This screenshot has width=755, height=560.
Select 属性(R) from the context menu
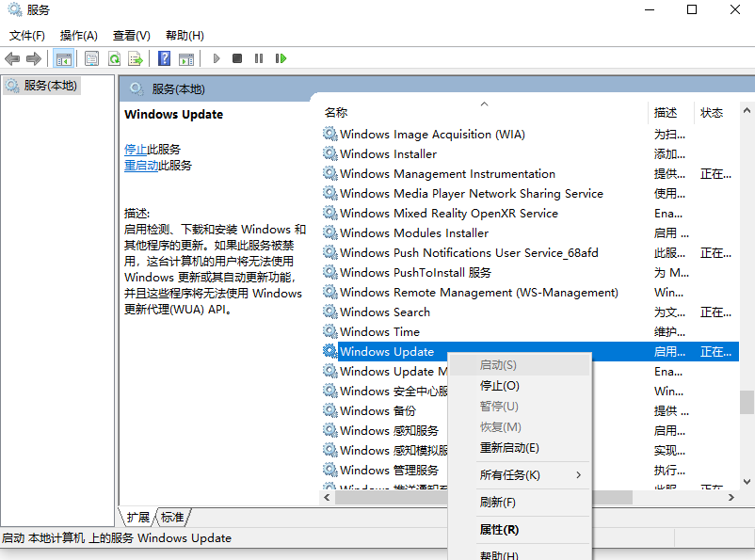click(x=499, y=530)
